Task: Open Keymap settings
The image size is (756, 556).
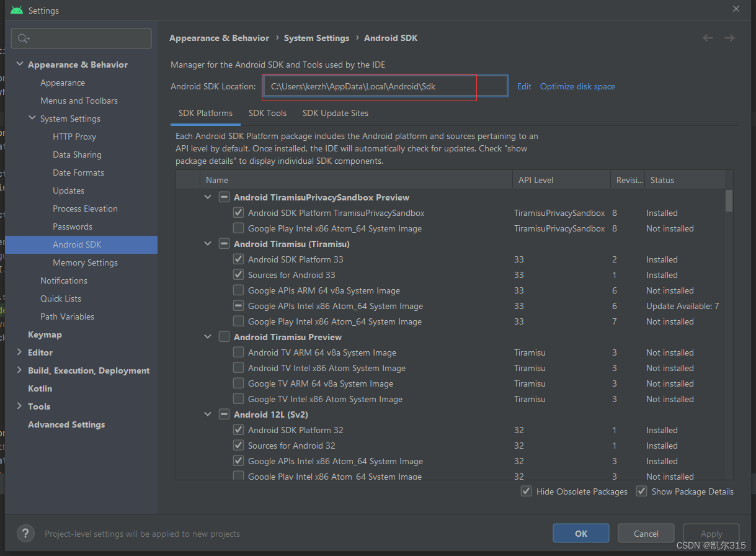Action: tap(45, 334)
